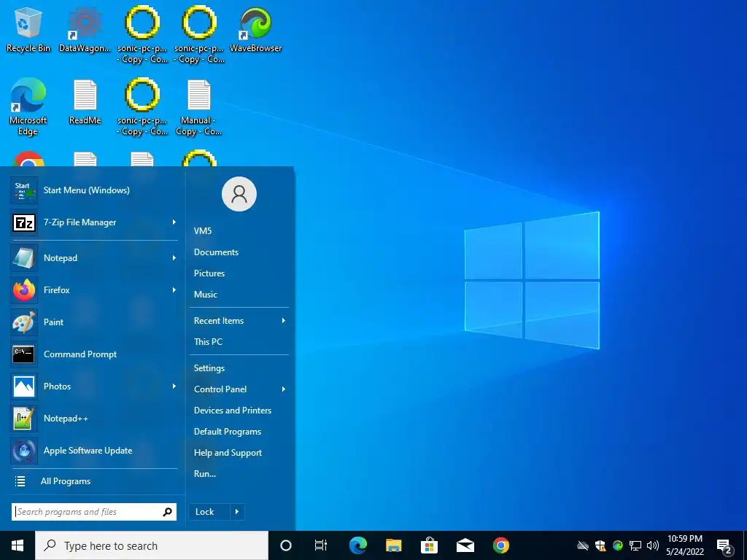This screenshot has height=560, width=747.
Task: Launch Command Prompt icon
Action: (24, 354)
